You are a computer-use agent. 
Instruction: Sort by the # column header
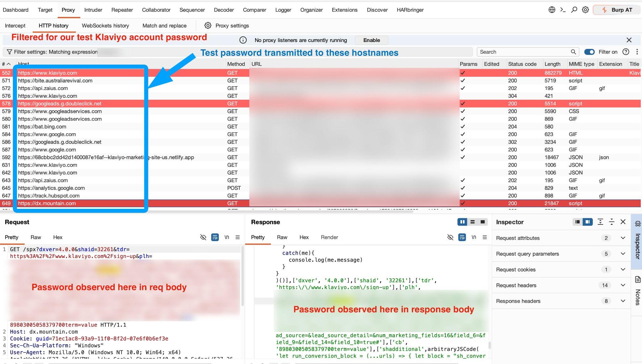coord(6,64)
